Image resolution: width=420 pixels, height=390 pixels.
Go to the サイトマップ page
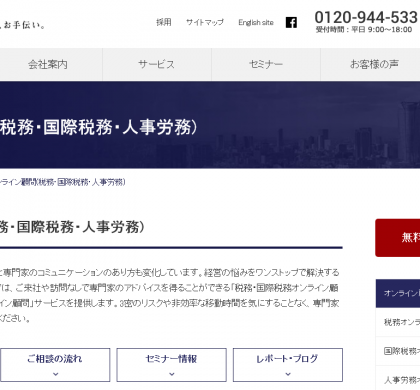(x=205, y=22)
